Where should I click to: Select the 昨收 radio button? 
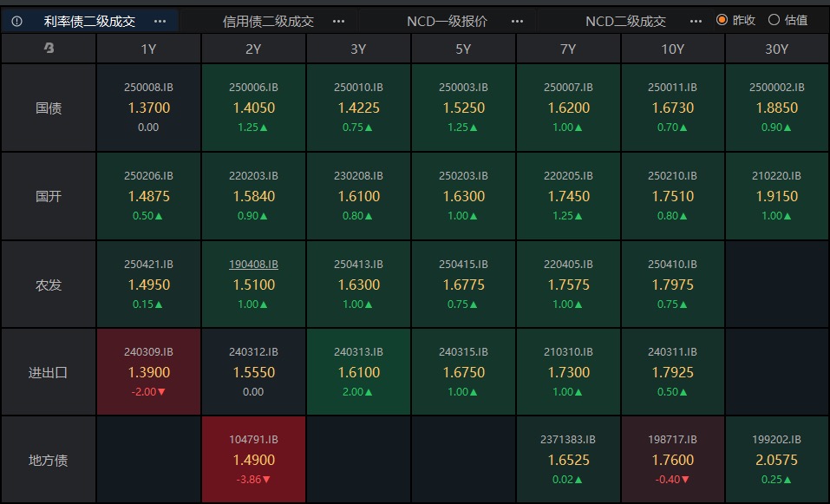722,20
